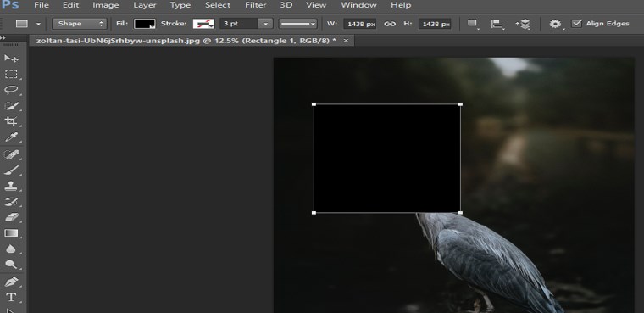Click the bottom-right rectangle transform handle
Viewport: 644px width, 313px height.
[460, 213]
